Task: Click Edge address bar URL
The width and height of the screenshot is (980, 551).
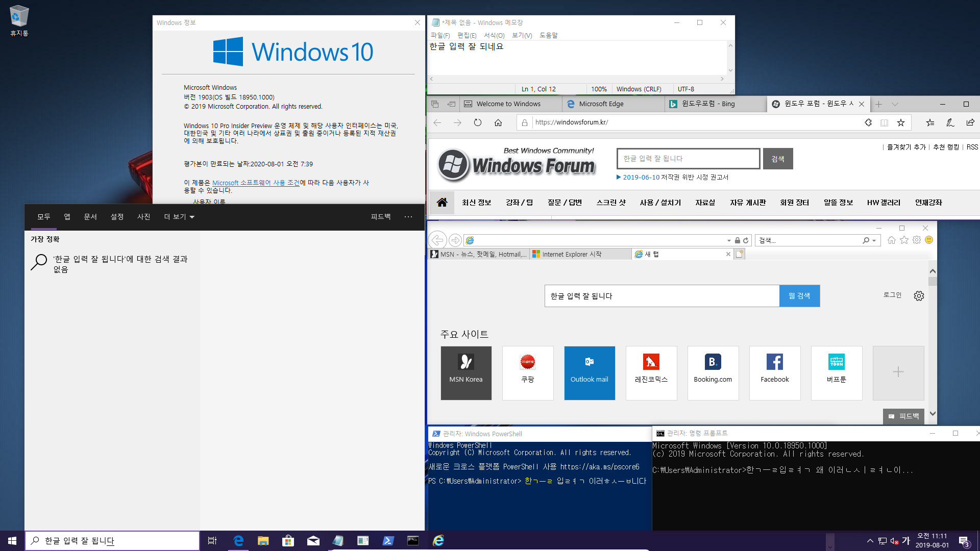Action: (x=572, y=122)
